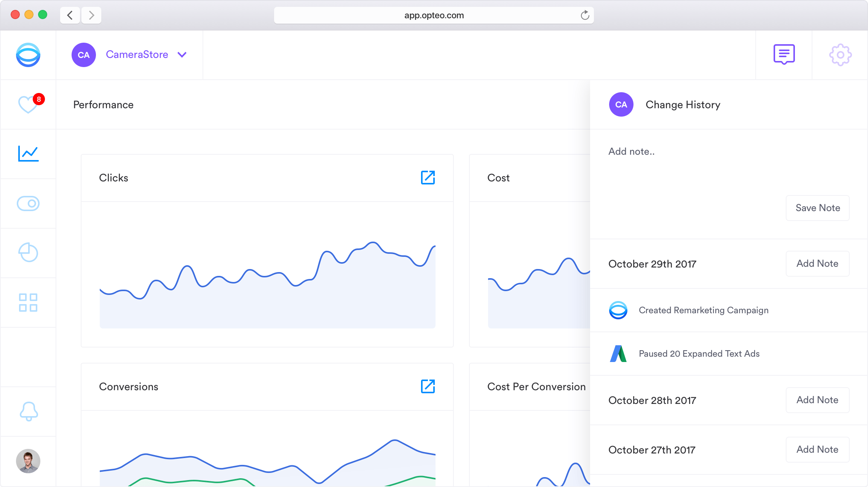Open the settings gear icon
Viewport: 868px width, 487px height.
coord(840,55)
